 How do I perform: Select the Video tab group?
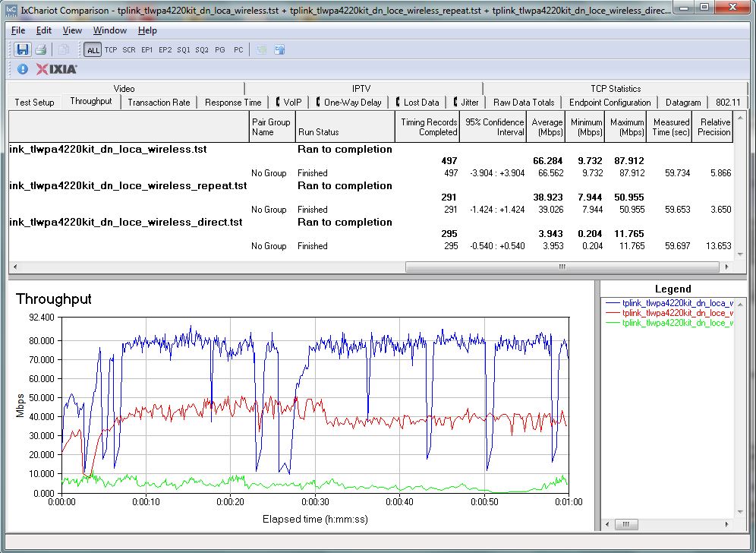pyautogui.click(x=126, y=89)
